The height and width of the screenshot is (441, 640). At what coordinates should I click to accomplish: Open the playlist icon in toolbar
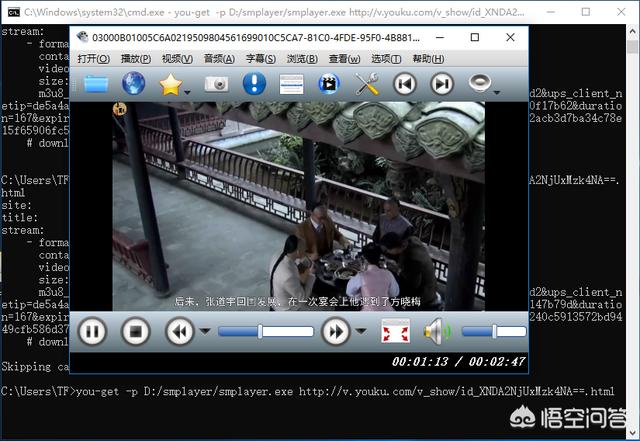[x=291, y=84]
